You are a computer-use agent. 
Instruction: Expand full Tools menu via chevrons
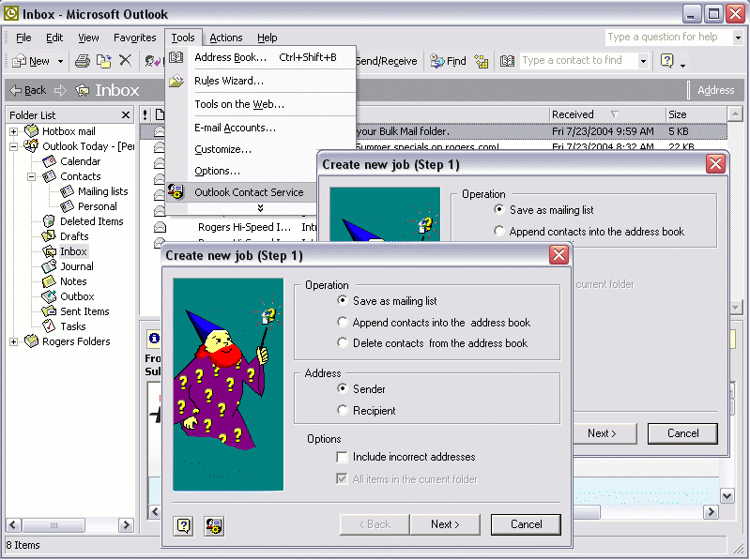[260, 208]
